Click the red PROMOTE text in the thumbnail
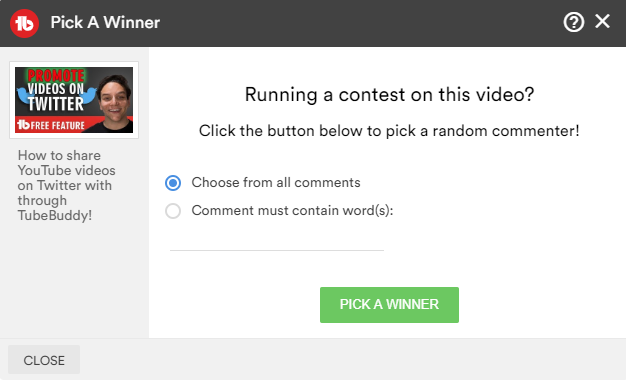This screenshot has height=380, width=626. pos(56,75)
